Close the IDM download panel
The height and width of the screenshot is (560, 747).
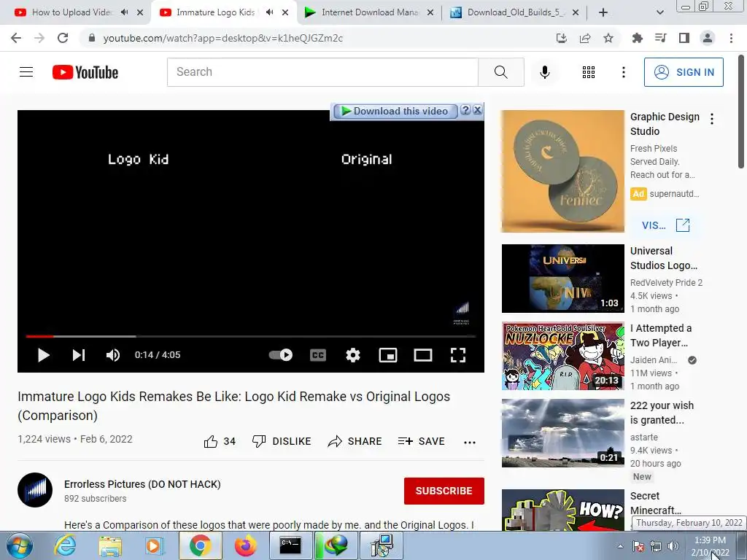click(x=477, y=111)
